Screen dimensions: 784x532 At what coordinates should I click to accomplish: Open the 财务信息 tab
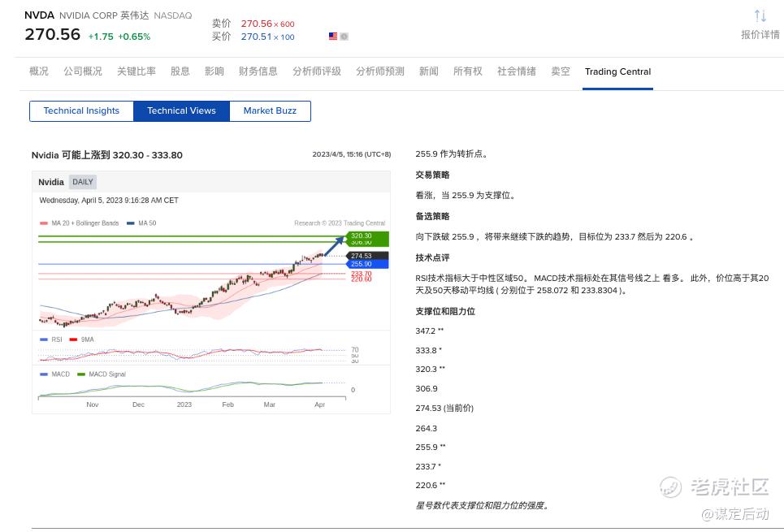258,71
